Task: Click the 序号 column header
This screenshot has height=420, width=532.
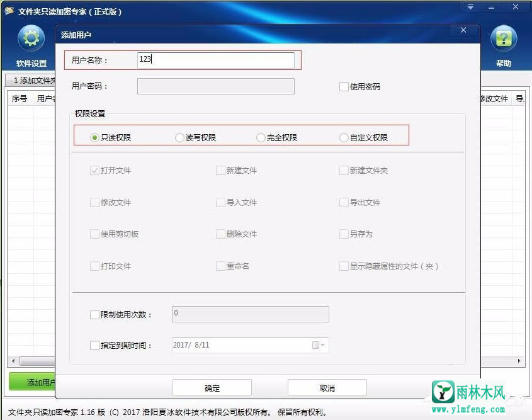Action: pyautogui.click(x=20, y=99)
